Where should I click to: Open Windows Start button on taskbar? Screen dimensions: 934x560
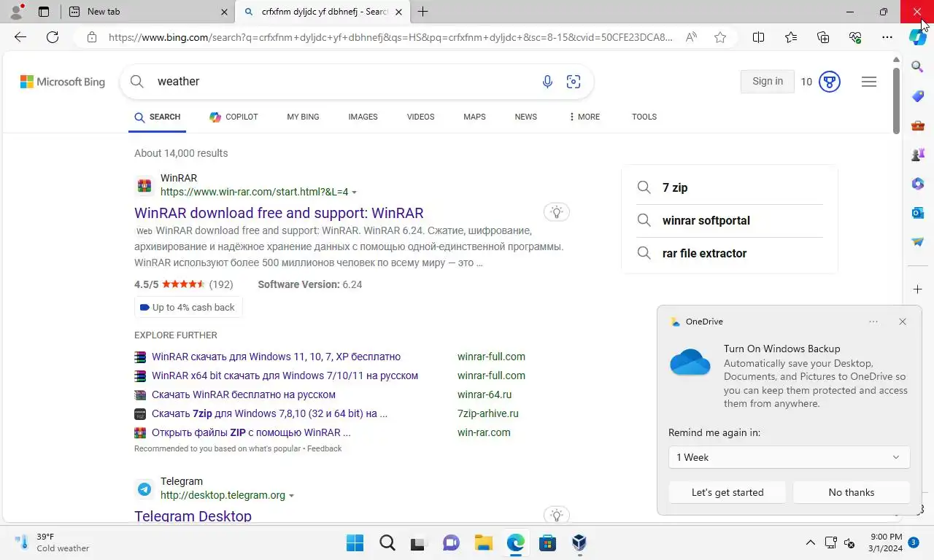[355, 542]
